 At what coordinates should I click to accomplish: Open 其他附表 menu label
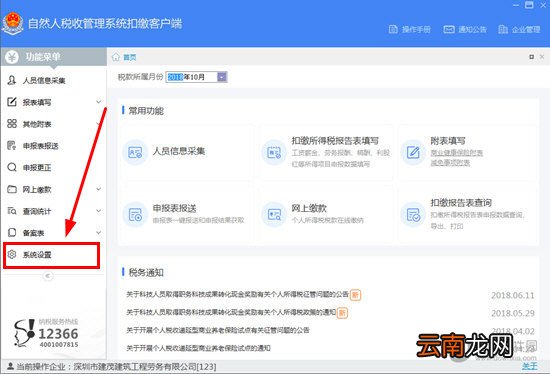click(37, 124)
